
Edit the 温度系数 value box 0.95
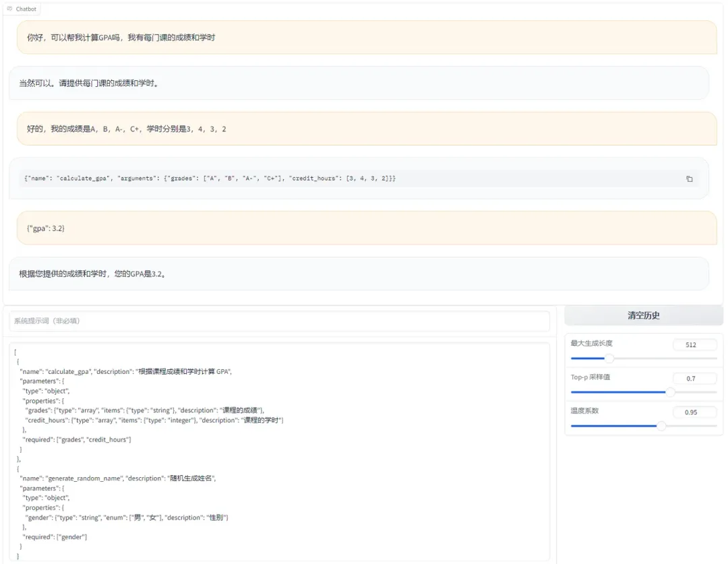[x=694, y=412]
